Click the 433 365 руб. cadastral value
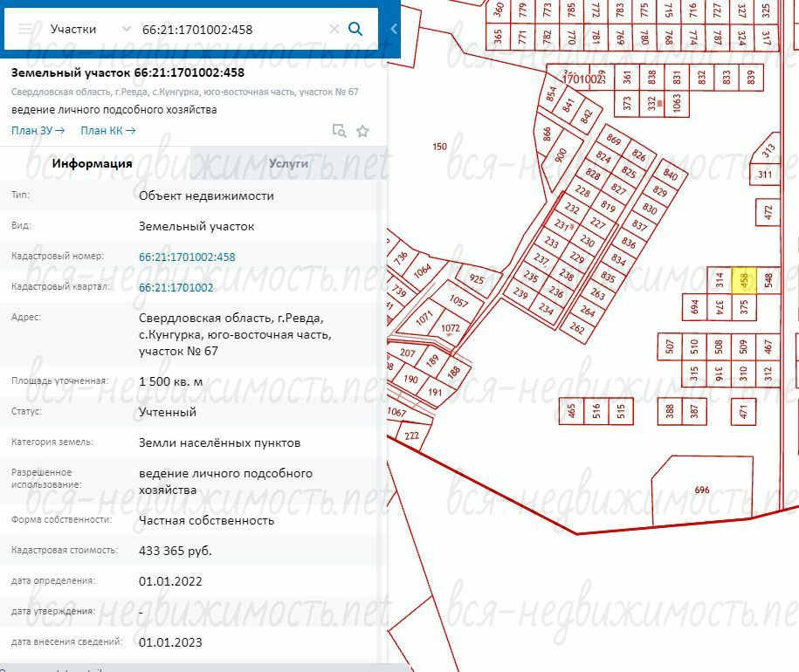The image size is (799, 672). [176, 551]
